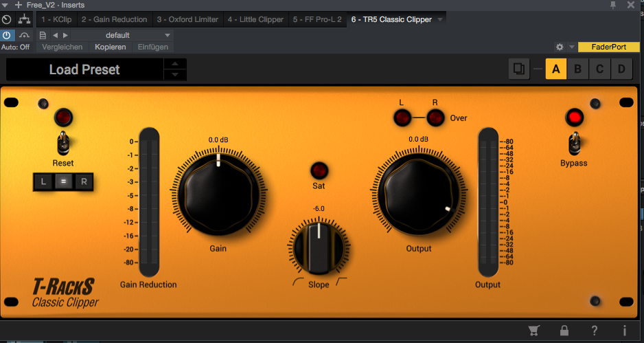The width and height of the screenshot is (644, 343).
Task: Toggle the Sat LED button
Action: pyautogui.click(x=319, y=170)
